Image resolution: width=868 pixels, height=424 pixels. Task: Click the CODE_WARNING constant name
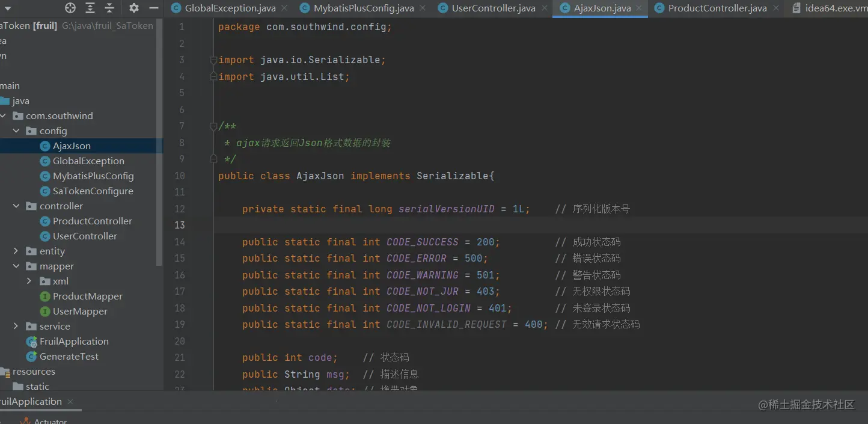[423, 275]
